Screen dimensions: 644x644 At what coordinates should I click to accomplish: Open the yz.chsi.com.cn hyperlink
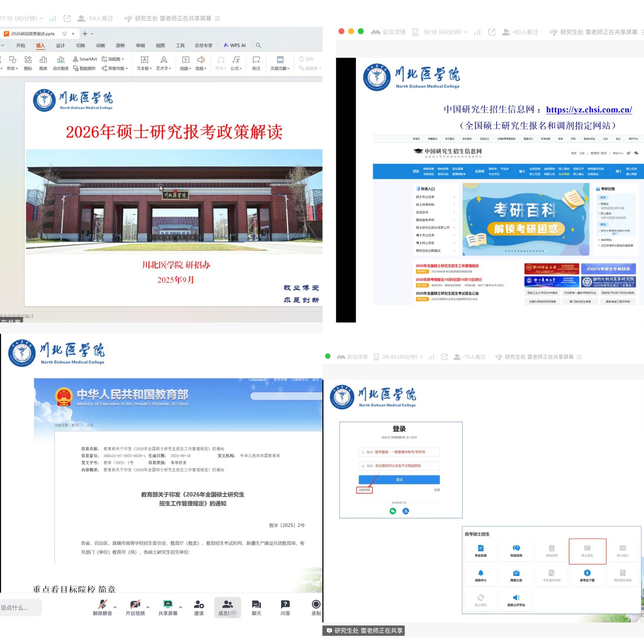(589, 110)
